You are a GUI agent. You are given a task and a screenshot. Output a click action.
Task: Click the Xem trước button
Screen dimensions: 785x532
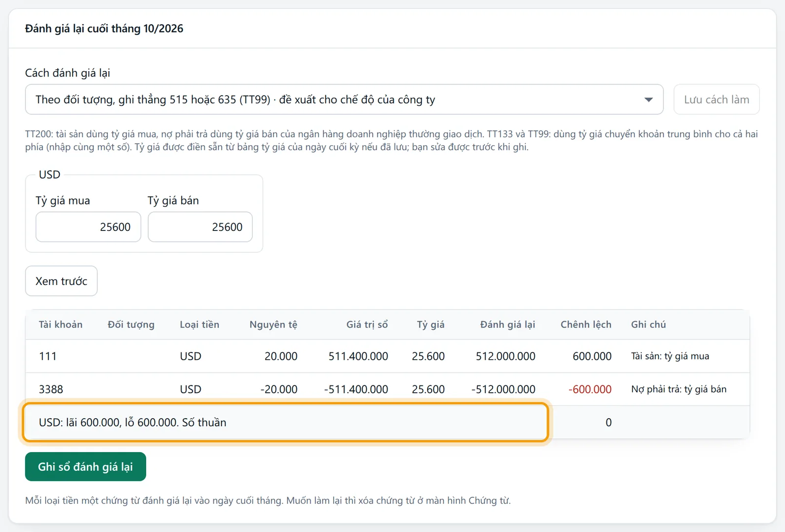(61, 281)
